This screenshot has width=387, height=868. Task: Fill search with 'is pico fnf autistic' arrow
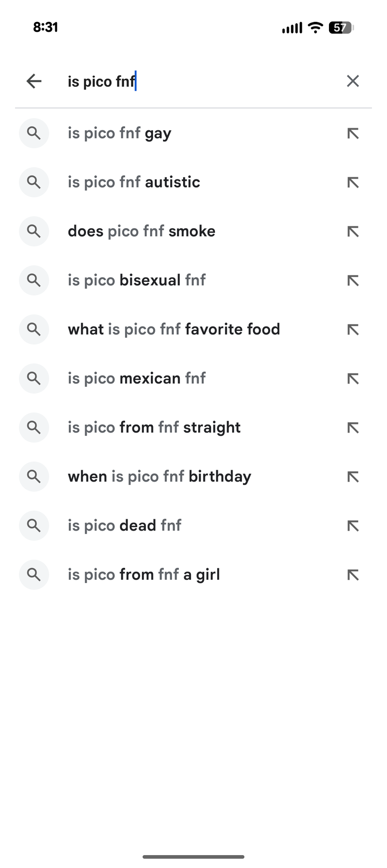pyautogui.click(x=353, y=182)
